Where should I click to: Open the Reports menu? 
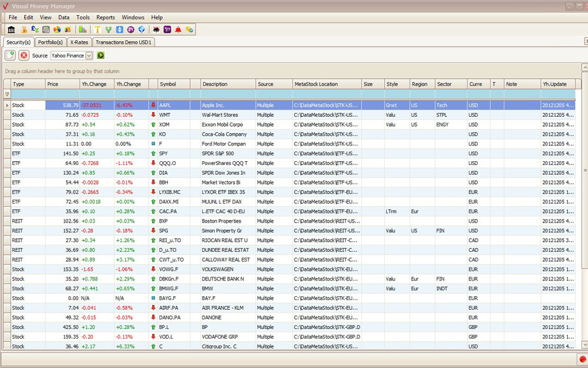click(x=105, y=17)
